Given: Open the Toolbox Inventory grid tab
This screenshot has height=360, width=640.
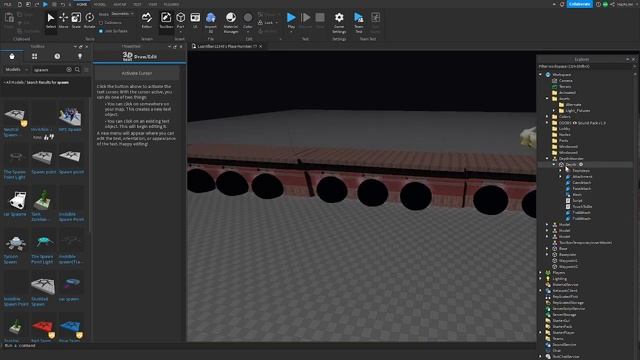Looking at the screenshot, I should pos(34,56).
